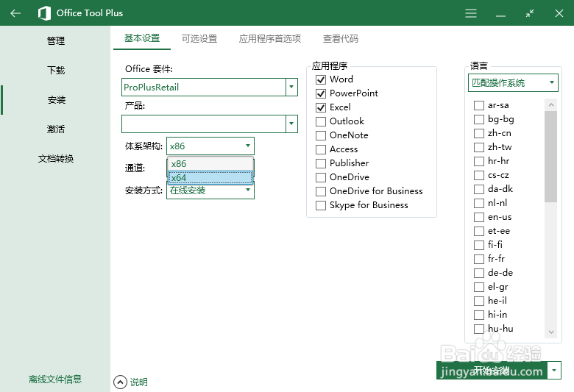The width and height of the screenshot is (574, 392).
Task: Switch to the 可选设置 tab
Action: click(x=199, y=38)
